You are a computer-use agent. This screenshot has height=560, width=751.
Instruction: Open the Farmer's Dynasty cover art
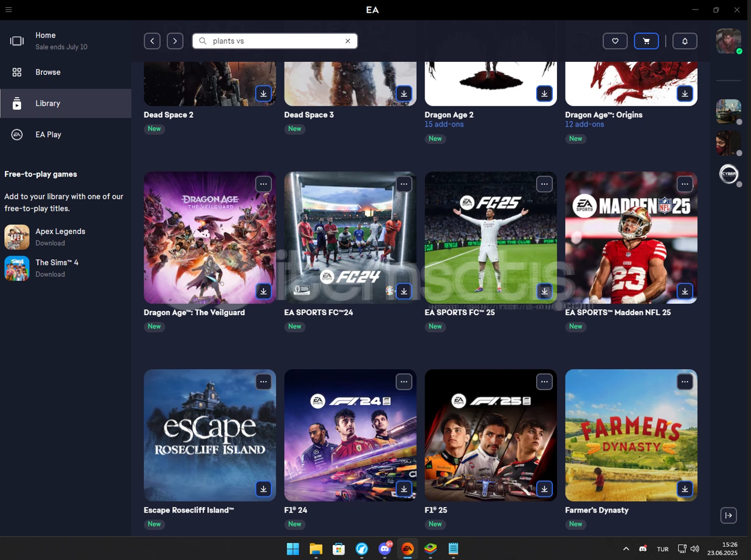pyautogui.click(x=631, y=435)
